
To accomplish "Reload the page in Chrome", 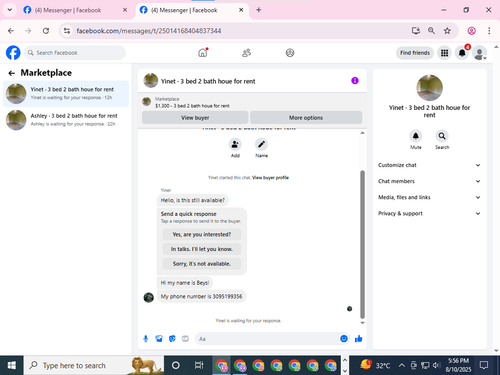I will (46, 31).
